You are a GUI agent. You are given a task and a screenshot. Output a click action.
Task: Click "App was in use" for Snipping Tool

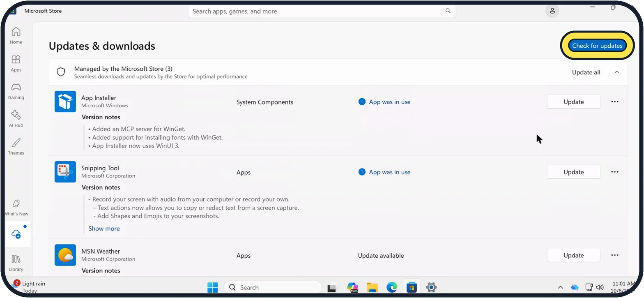[389, 172]
